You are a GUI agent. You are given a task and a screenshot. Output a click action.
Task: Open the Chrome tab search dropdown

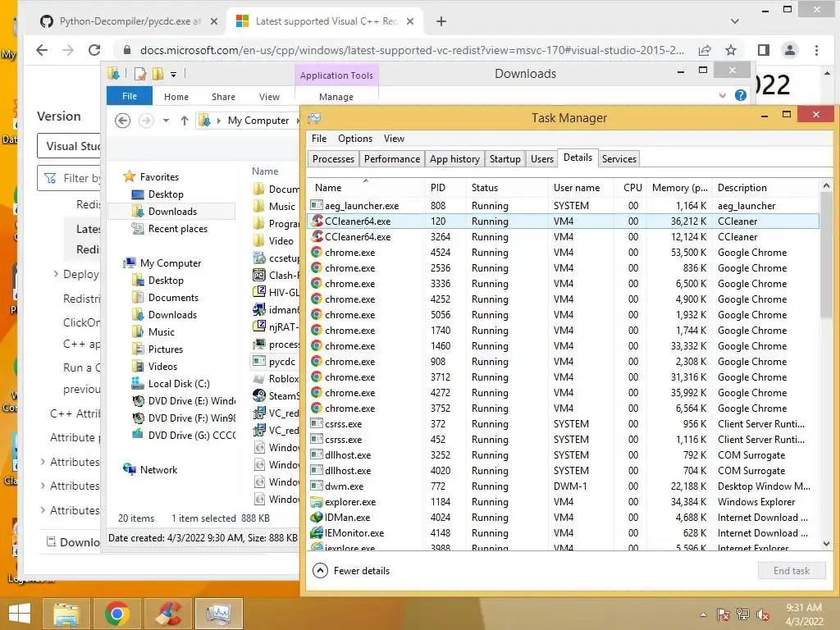point(735,21)
